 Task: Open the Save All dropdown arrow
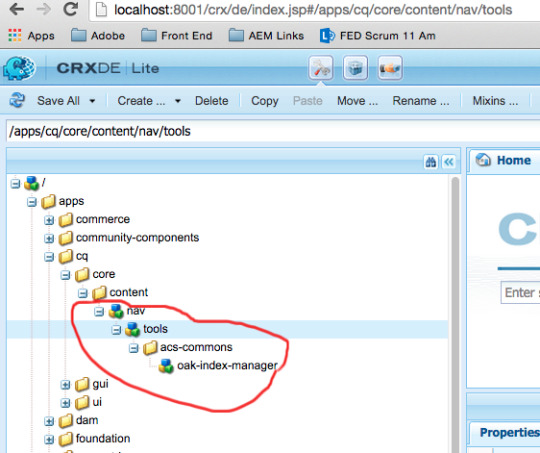point(92,101)
